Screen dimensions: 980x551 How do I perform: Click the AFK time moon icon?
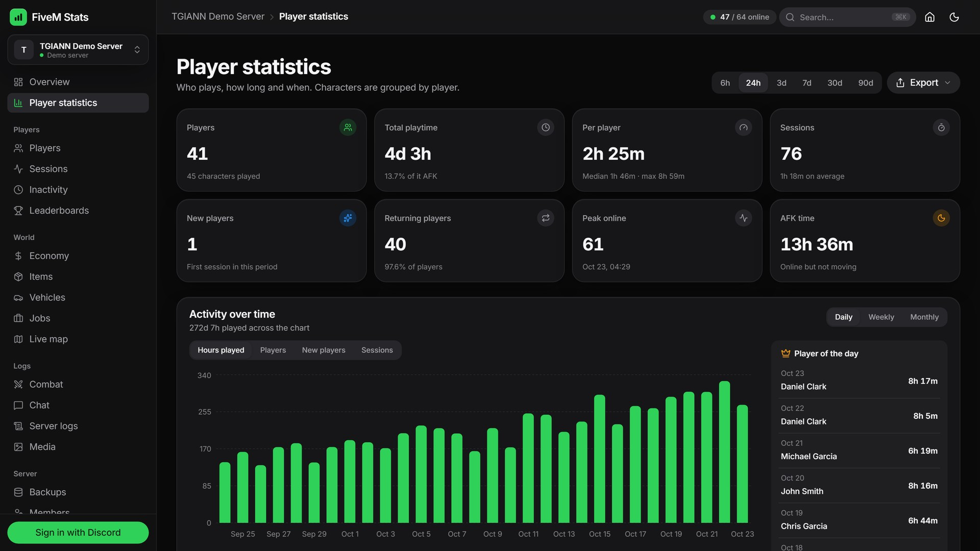[x=941, y=218]
